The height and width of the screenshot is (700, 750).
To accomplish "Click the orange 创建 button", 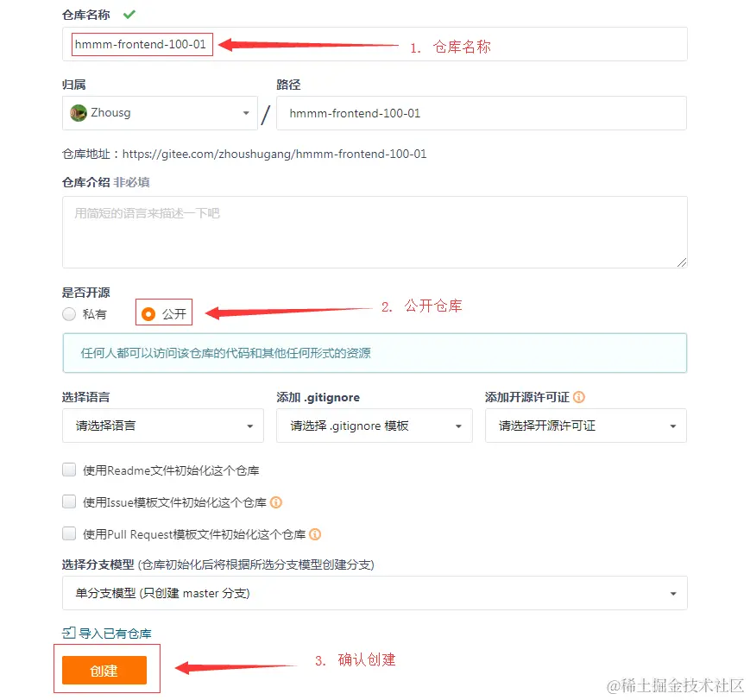I will (104, 671).
